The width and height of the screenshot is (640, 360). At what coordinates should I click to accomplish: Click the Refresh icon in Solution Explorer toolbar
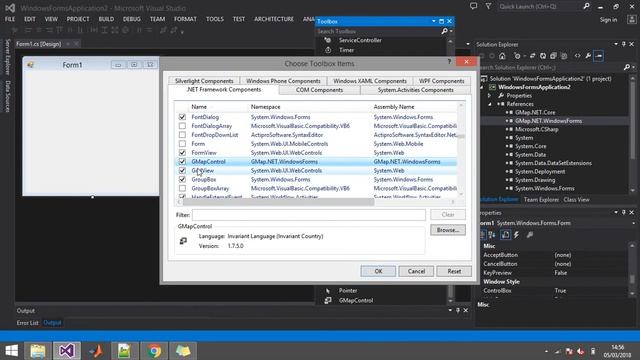coord(543,56)
